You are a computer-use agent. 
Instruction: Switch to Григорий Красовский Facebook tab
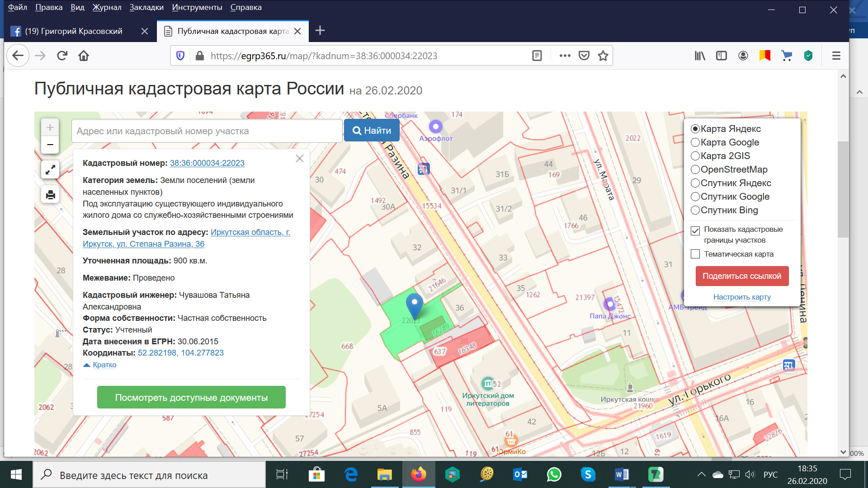(74, 31)
